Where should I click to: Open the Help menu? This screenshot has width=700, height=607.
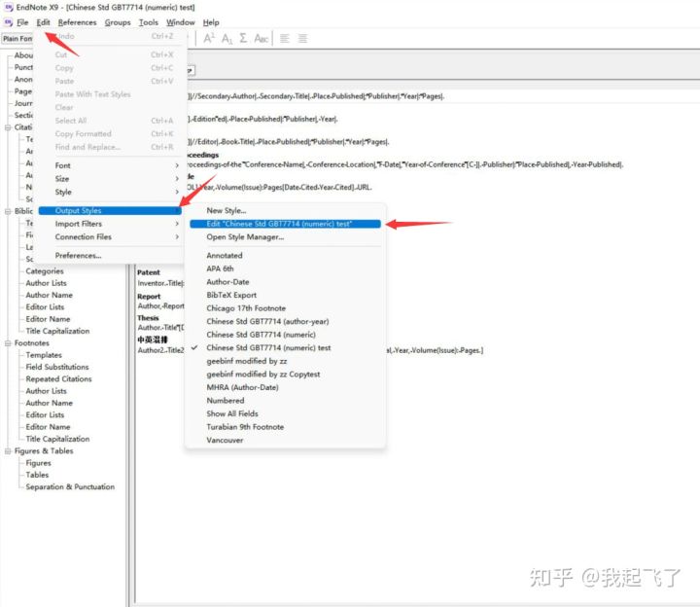[211, 22]
